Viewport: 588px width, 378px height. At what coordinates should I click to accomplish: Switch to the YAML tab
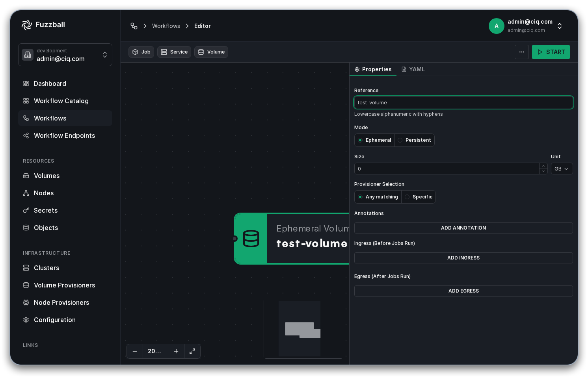413,69
